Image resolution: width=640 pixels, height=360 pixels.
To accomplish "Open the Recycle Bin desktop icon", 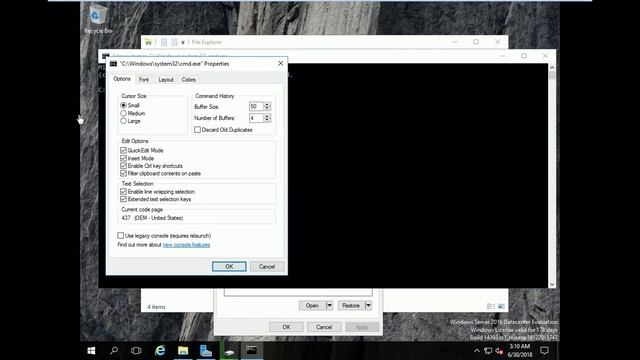I will 98,20.
